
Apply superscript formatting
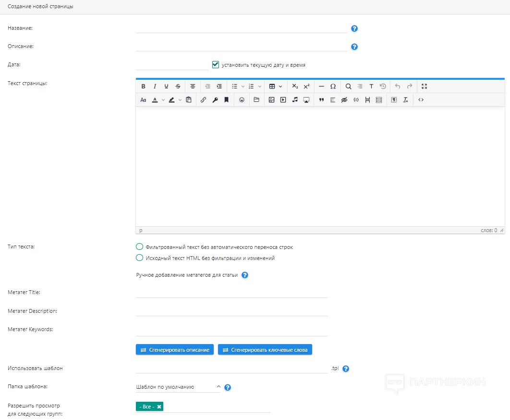pos(306,86)
